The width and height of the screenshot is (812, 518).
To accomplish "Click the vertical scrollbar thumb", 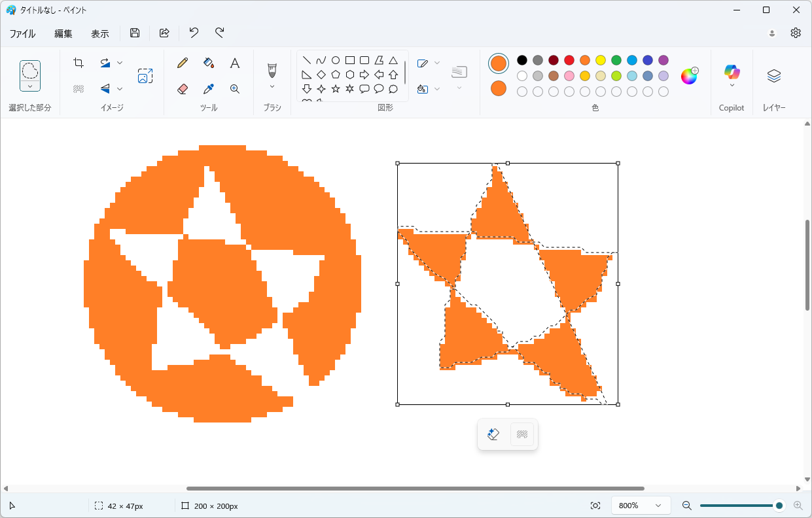I will 807,265.
